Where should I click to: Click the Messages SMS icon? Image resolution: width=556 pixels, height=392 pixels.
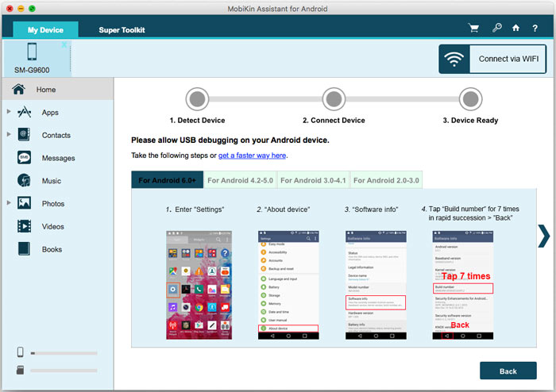24,158
